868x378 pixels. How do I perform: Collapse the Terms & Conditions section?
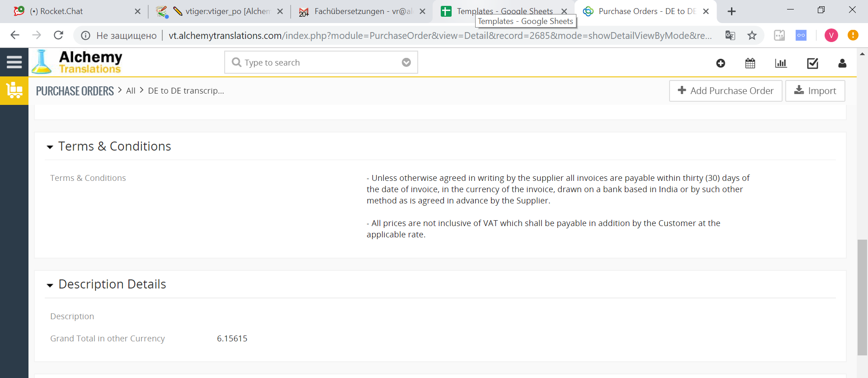[x=50, y=147]
